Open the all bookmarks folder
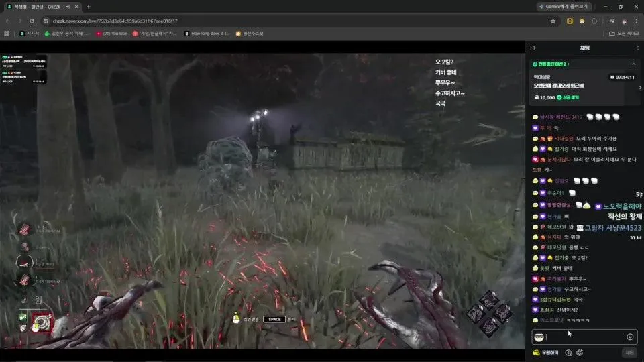 624,34
